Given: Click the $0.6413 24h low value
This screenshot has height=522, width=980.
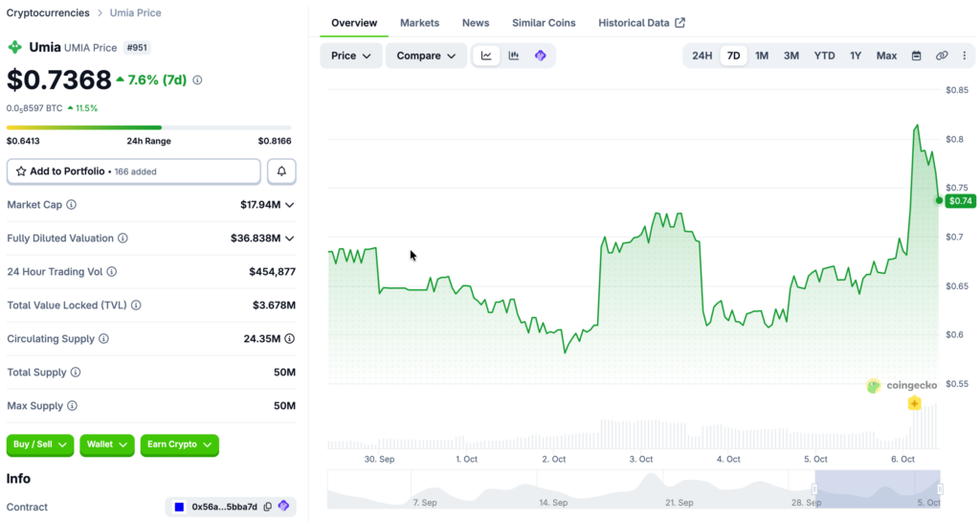Looking at the screenshot, I should [x=23, y=141].
